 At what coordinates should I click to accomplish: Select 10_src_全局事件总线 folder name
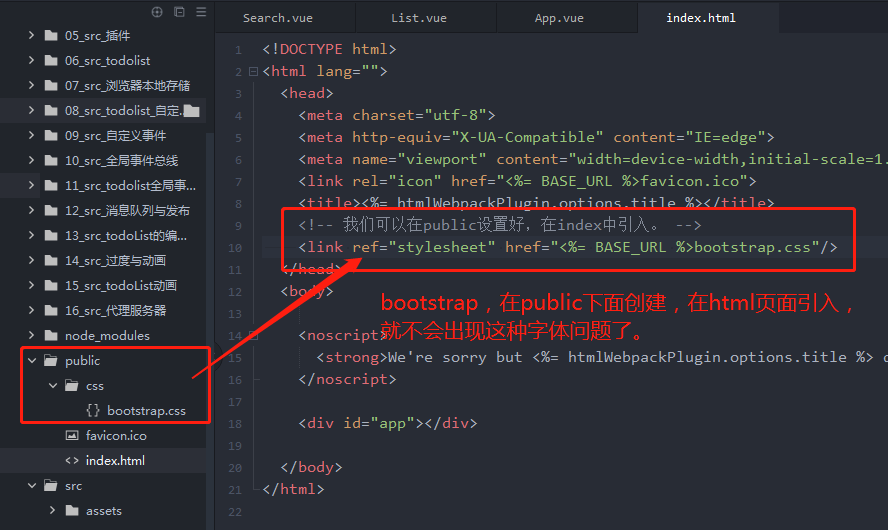pos(121,161)
